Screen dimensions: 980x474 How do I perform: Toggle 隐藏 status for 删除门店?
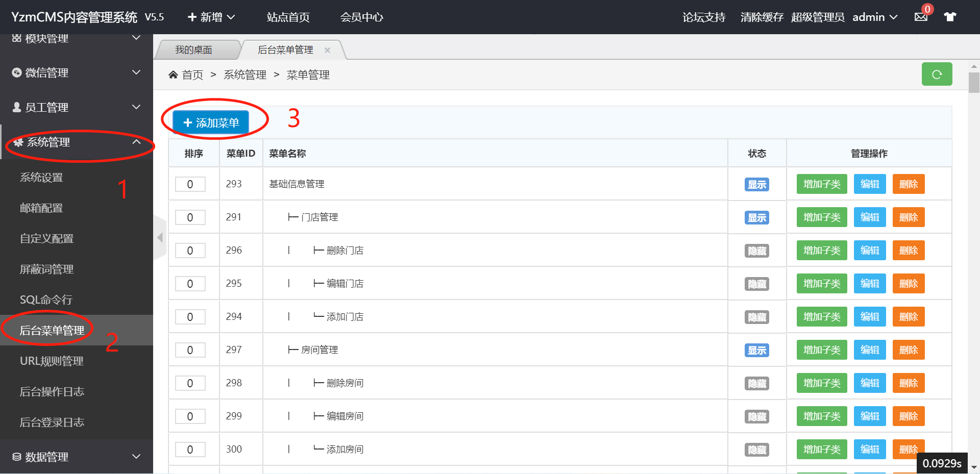(x=756, y=251)
